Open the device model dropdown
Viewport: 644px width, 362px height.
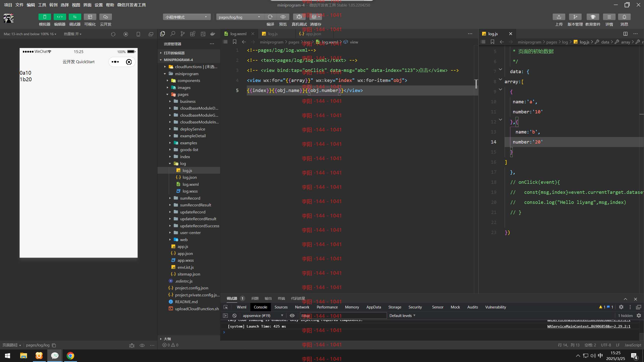click(x=30, y=34)
